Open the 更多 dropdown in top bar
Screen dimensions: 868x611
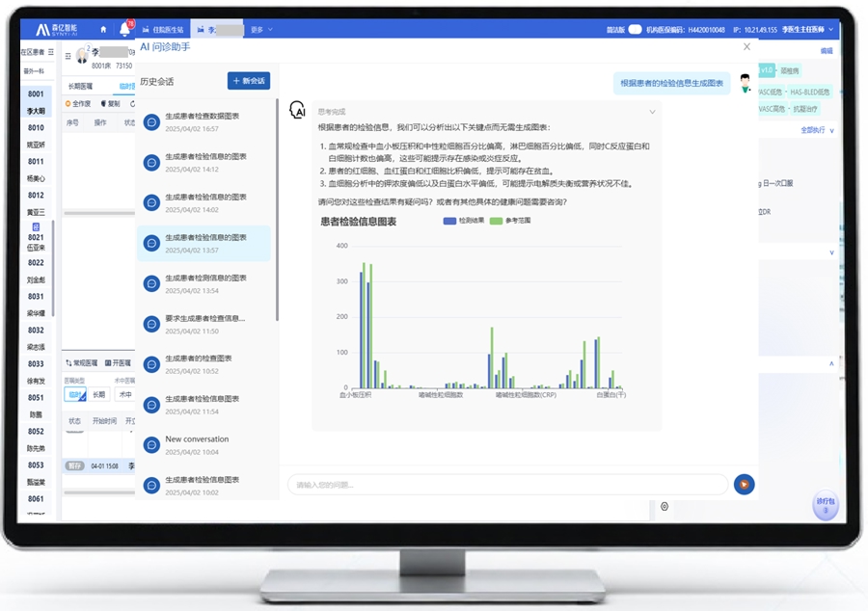(261, 29)
